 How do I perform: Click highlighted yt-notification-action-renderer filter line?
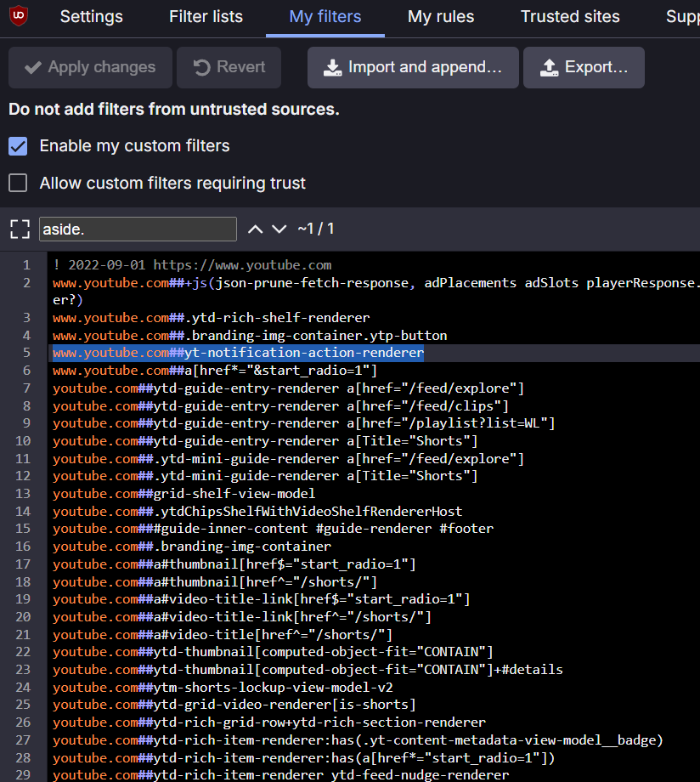click(239, 353)
